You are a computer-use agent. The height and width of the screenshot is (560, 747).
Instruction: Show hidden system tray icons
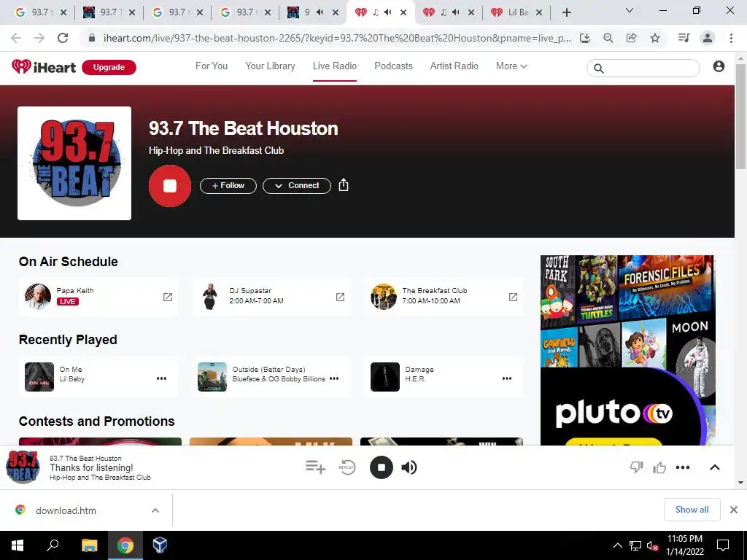pyautogui.click(x=617, y=545)
